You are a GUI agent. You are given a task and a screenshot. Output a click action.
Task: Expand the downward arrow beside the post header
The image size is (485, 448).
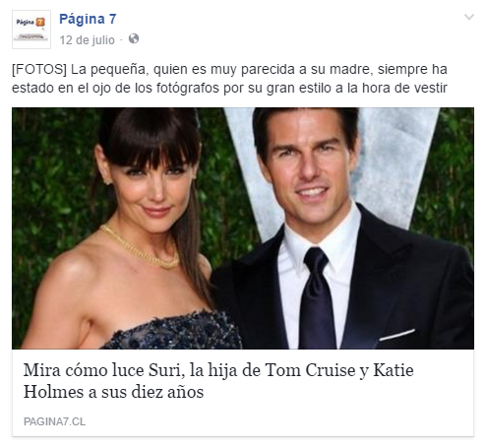pos(469,17)
